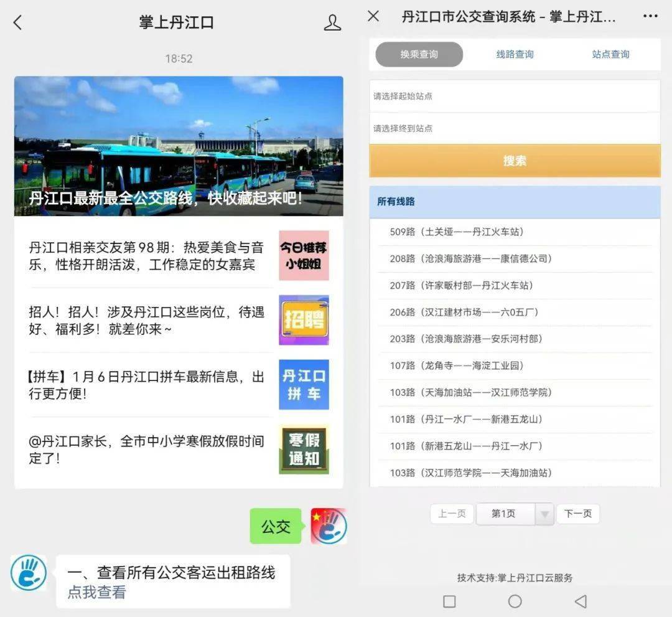Open the 招聘 article thumbnail
672x617 pixels.
304,320
